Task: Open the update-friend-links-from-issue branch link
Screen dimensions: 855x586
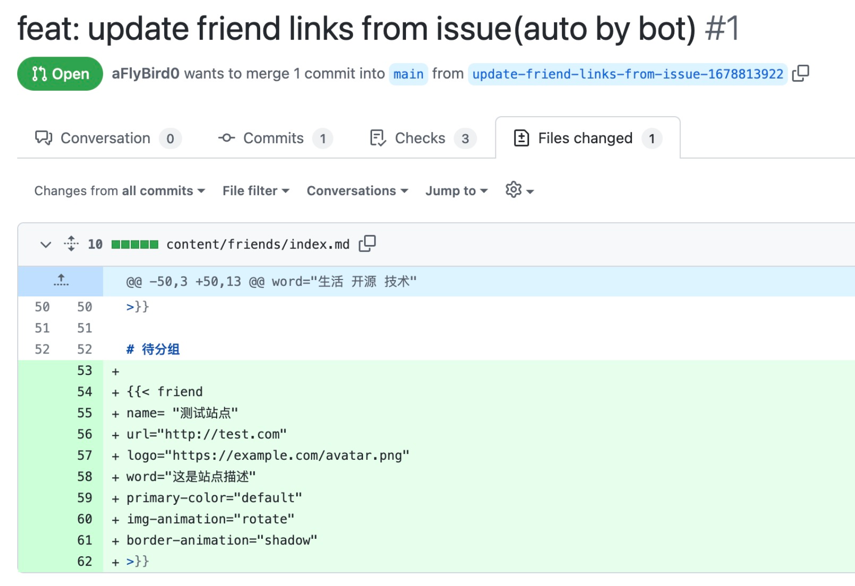Action: [627, 74]
